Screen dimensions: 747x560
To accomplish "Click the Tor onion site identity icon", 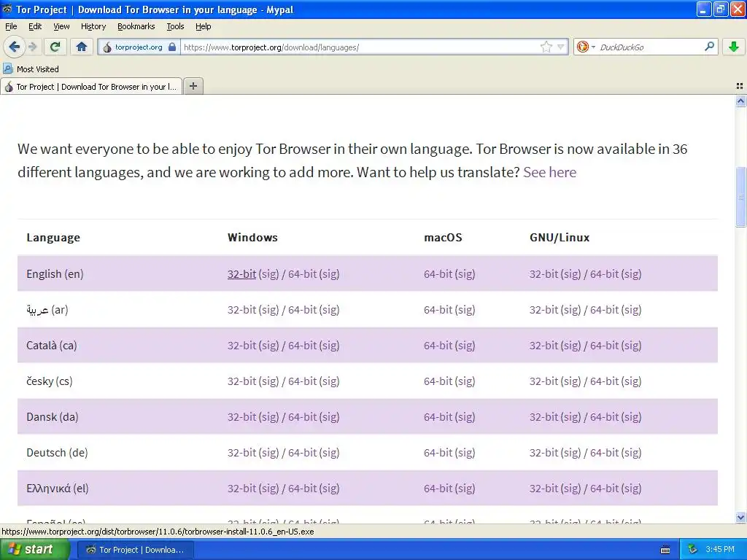I will pos(107,47).
